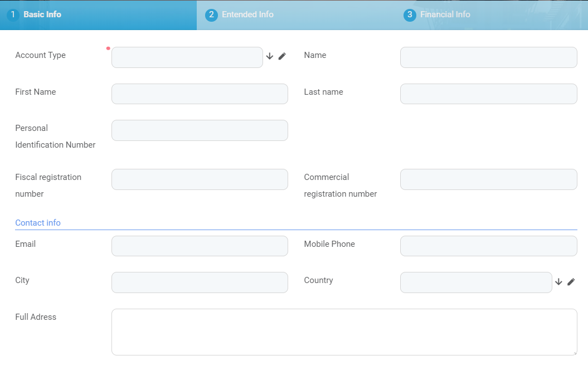588x385 pixels.
Task: Click the Fiscal registration number field
Action: (x=200, y=179)
